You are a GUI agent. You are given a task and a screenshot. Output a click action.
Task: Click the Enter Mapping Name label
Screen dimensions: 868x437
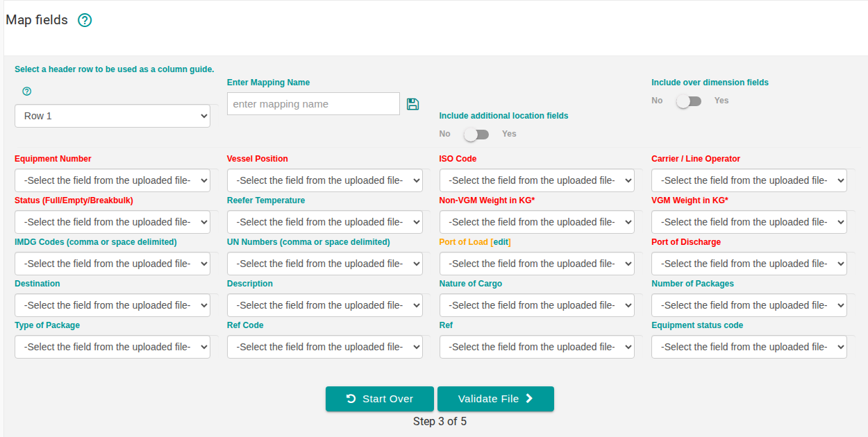(x=269, y=83)
